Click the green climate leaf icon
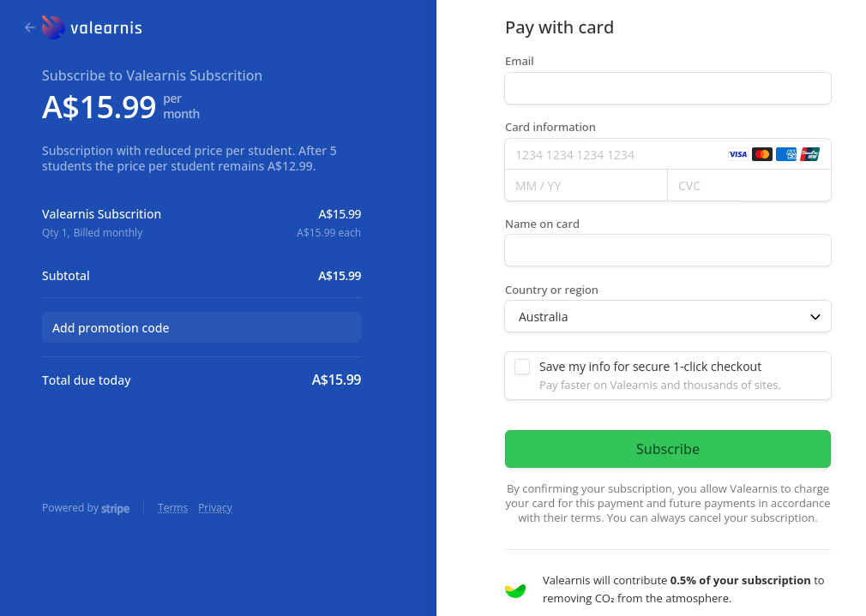The width and height of the screenshot is (866, 616). [515, 589]
